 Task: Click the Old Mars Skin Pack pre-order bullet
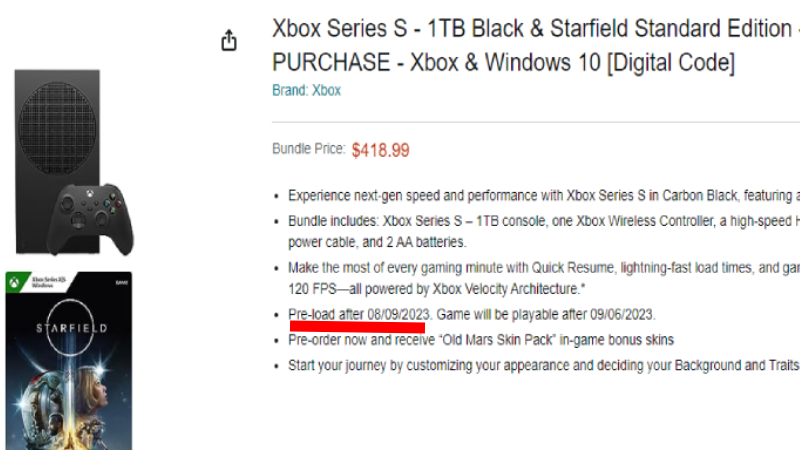tap(480, 340)
